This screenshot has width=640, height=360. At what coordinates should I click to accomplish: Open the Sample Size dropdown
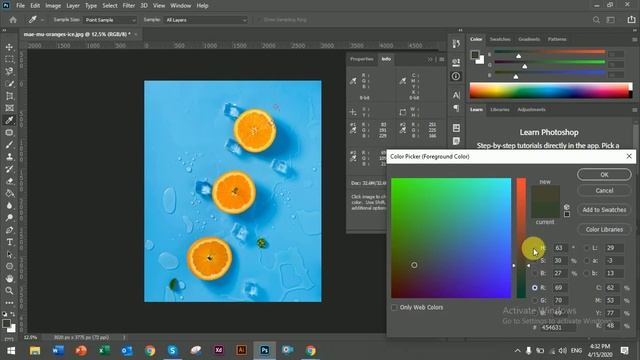pyautogui.click(x=110, y=20)
